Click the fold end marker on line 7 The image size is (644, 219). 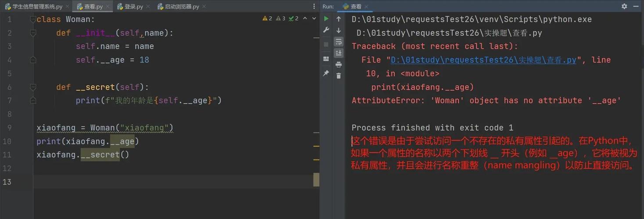point(33,101)
